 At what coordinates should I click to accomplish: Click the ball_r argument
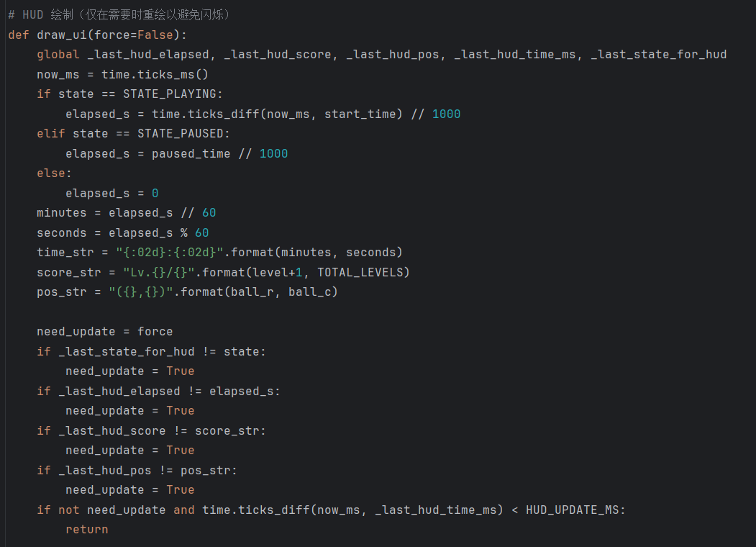tap(256, 292)
